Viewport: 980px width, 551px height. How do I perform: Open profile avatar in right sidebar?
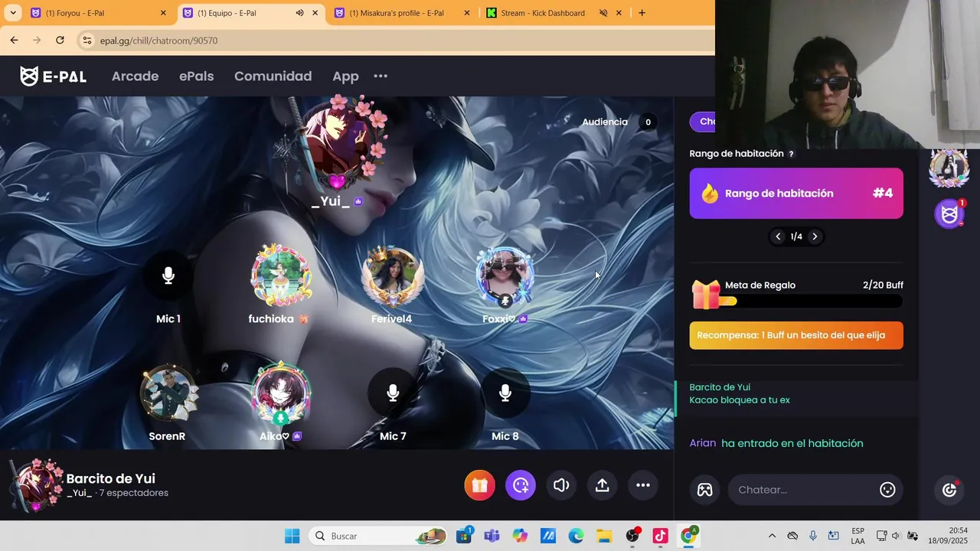pos(949,168)
